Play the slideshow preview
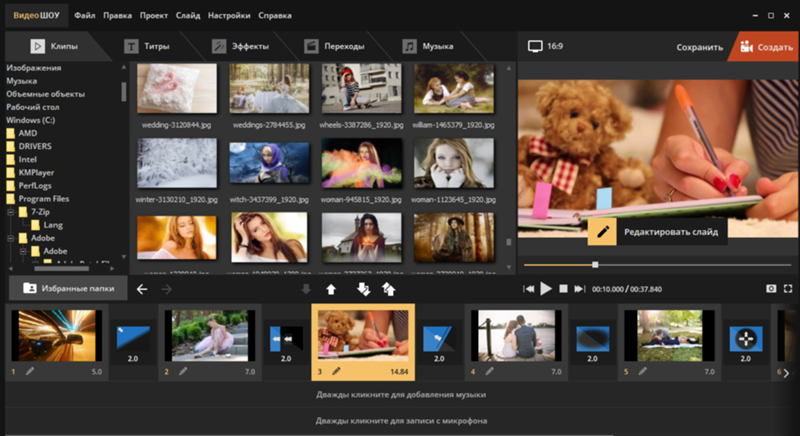Image resolution: width=800 pixels, height=436 pixels. (546, 289)
